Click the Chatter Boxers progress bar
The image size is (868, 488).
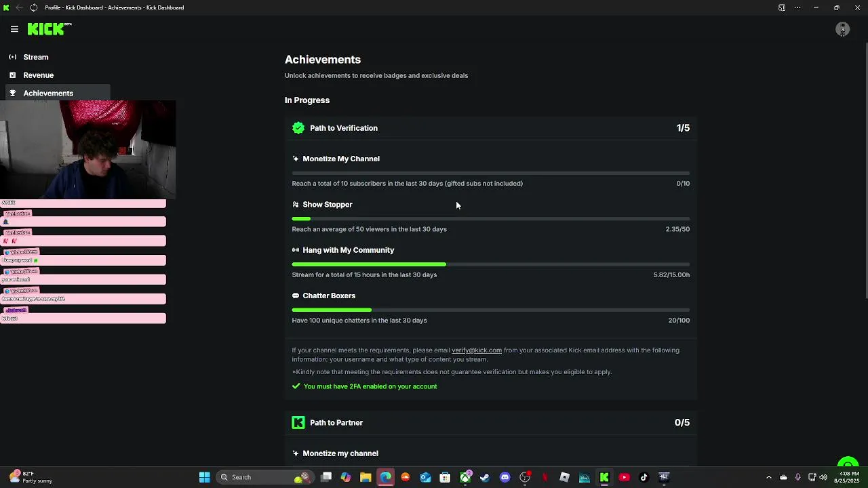(491, 310)
